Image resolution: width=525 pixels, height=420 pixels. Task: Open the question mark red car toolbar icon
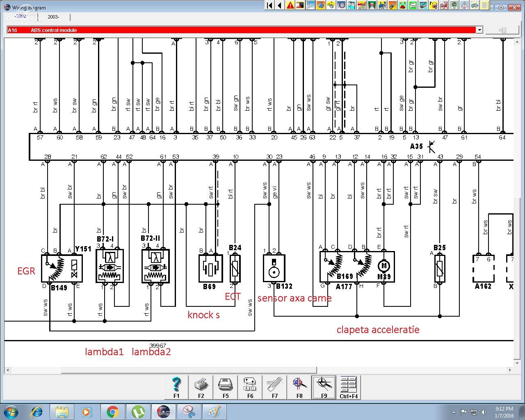(x=434, y=5)
